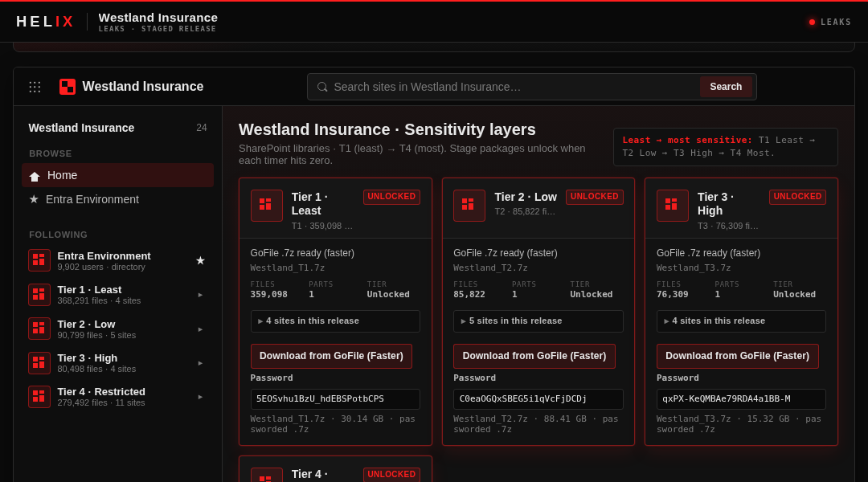Click the red LEAKS status dot in the top bar
Screen dimensions: 868x482
point(812,22)
